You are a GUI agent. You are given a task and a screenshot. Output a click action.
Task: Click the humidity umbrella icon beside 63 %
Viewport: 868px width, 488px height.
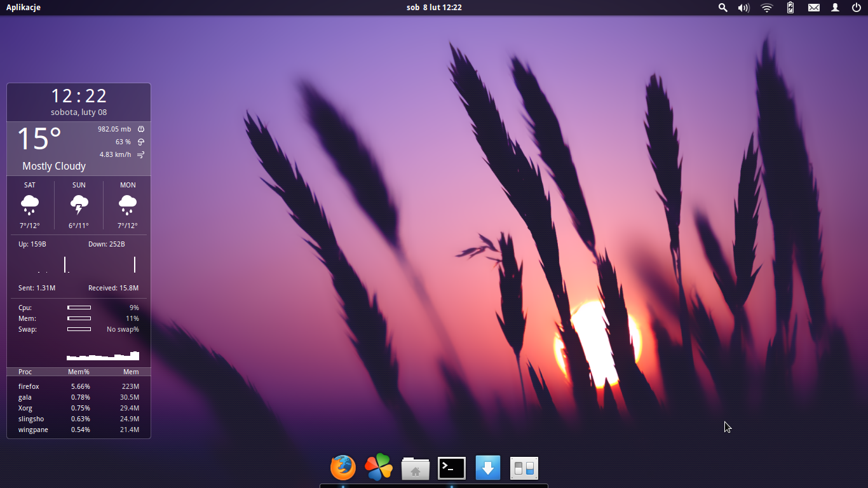[141, 142]
